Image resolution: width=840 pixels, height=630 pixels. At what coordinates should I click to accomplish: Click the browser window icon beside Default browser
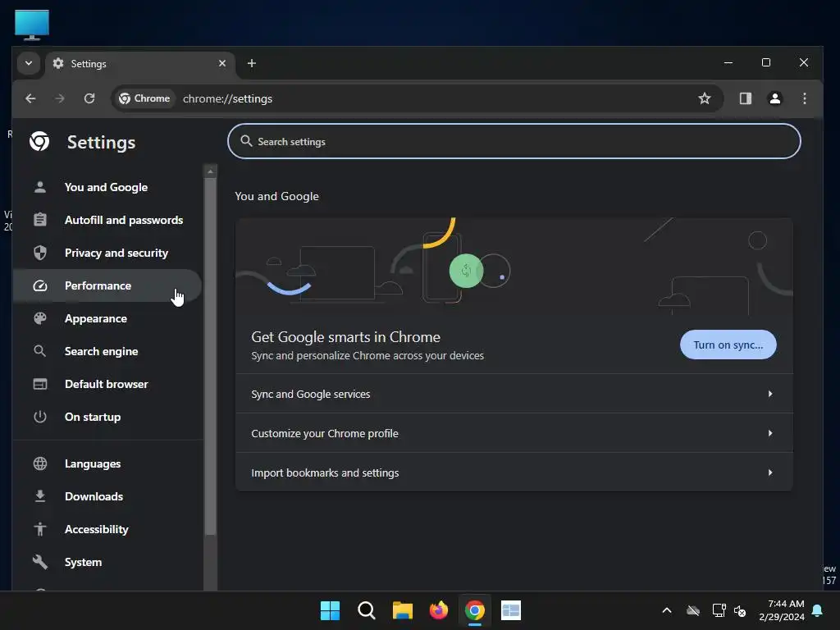[40, 384]
